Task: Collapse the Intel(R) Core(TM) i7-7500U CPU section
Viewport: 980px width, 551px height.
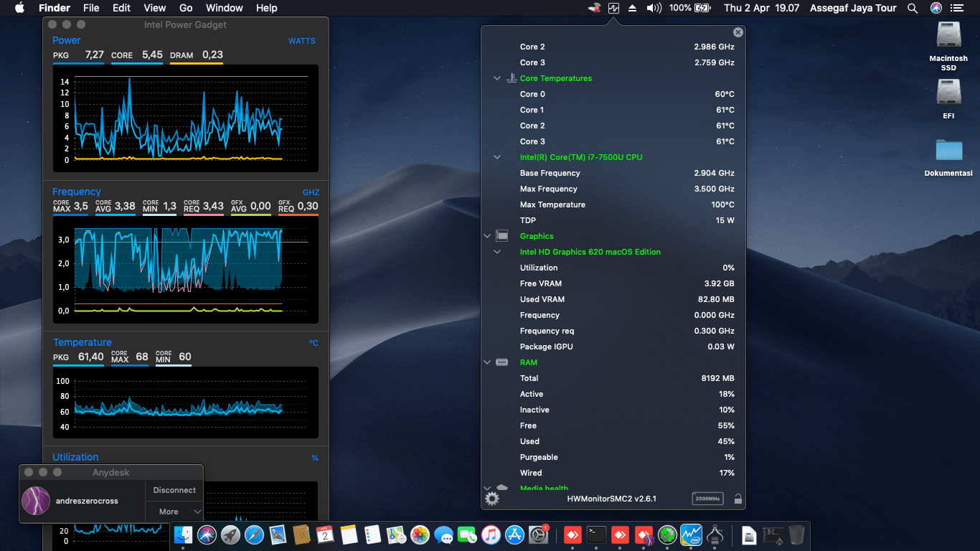Action: tap(497, 157)
